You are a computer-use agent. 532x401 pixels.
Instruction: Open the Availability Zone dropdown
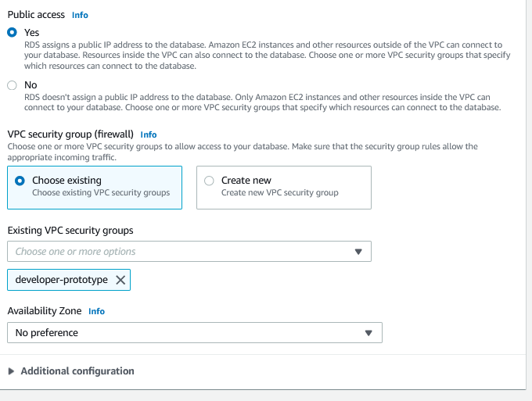point(195,332)
